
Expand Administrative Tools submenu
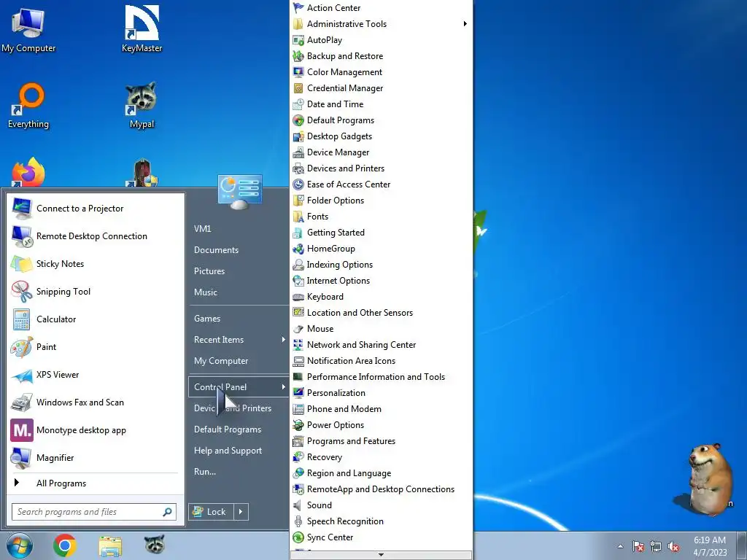pyautogui.click(x=381, y=24)
